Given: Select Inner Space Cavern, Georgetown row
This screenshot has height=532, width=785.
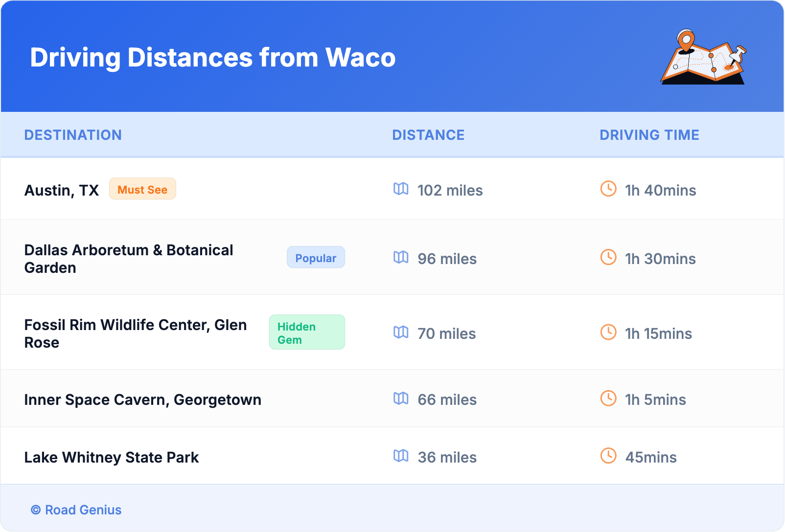Looking at the screenshot, I should (x=143, y=400).
